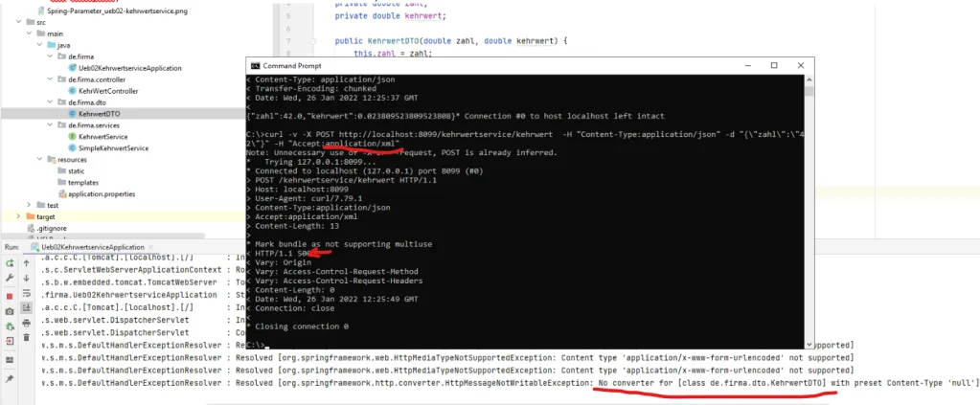Click line number 7 in editor gutter
980x405 pixels.
click(287, 41)
